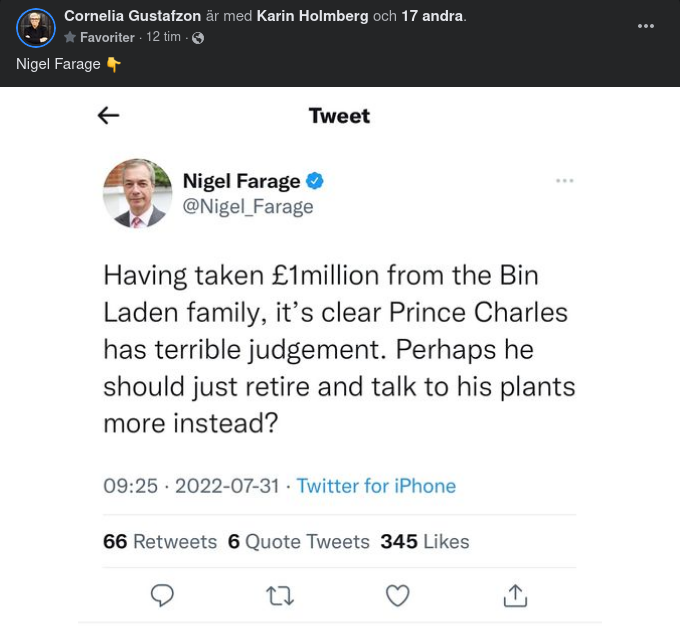Open the 12 tim post timestamp
The height and width of the screenshot is (629, 680).
coord(163,37)
